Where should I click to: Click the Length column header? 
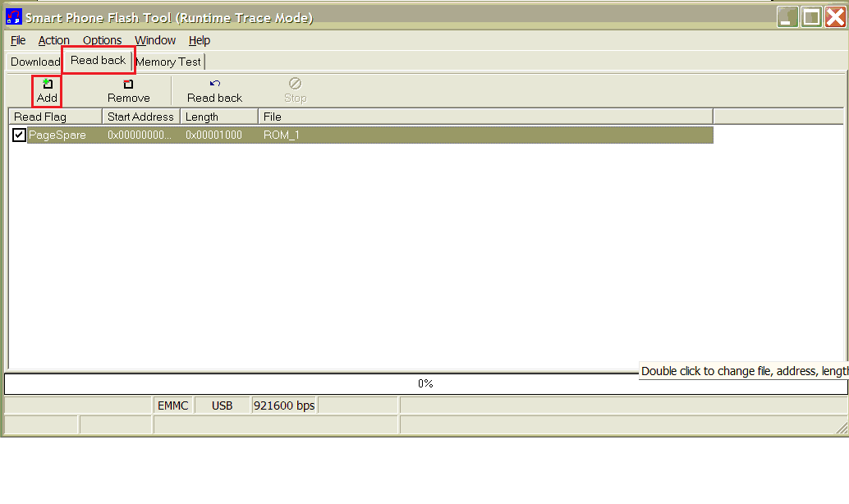[x=219, y=117]
